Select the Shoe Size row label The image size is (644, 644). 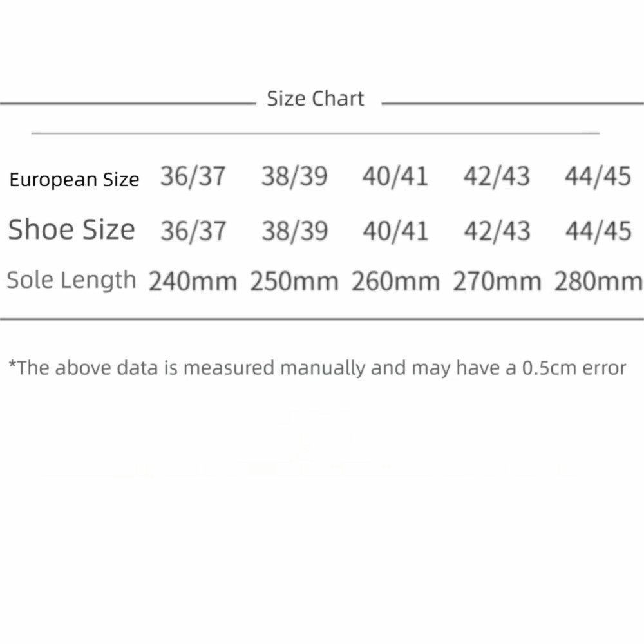pos(71,230)
